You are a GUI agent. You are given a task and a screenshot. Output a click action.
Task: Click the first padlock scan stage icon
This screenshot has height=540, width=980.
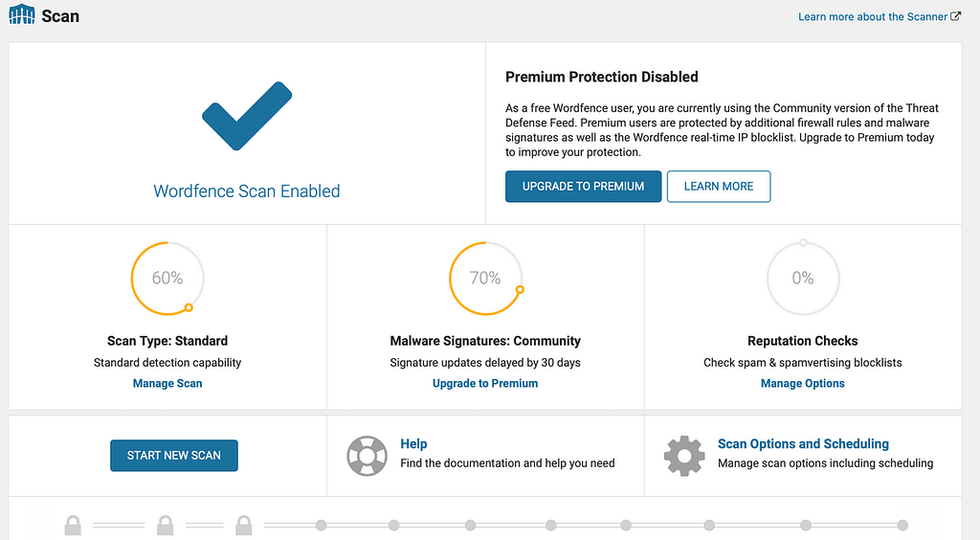click(x=73, y=526)
